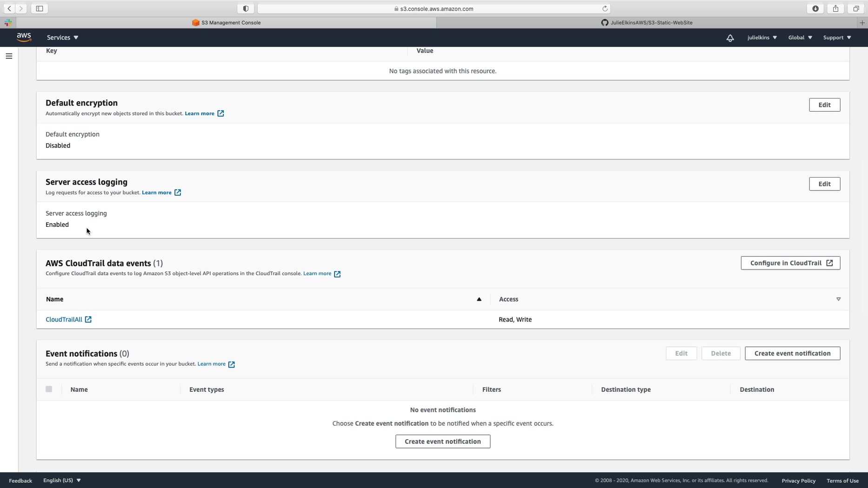Click the 'Value' tags column header
868x488 pixels.
tap(425, 51)
